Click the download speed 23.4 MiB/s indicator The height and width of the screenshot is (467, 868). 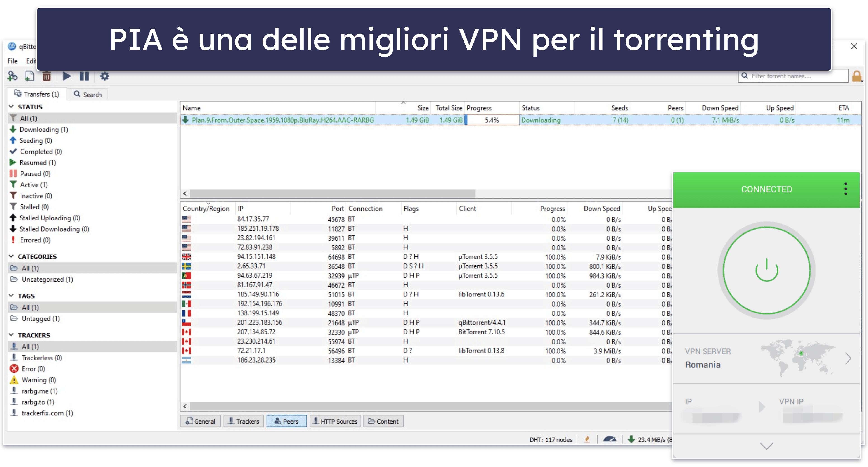pyautogui.click(x=650, y=439)
